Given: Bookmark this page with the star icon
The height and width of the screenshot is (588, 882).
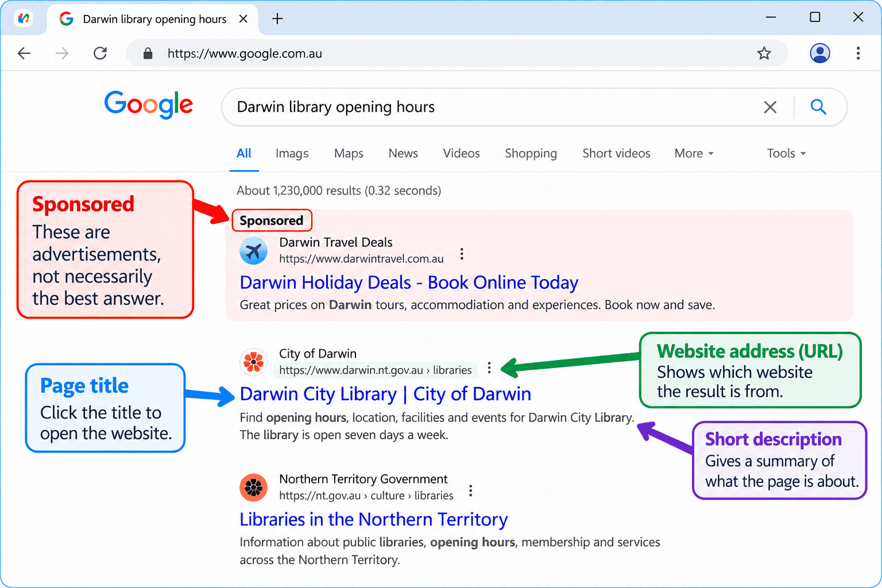Looking at the screenshot, I should (764, 53).
